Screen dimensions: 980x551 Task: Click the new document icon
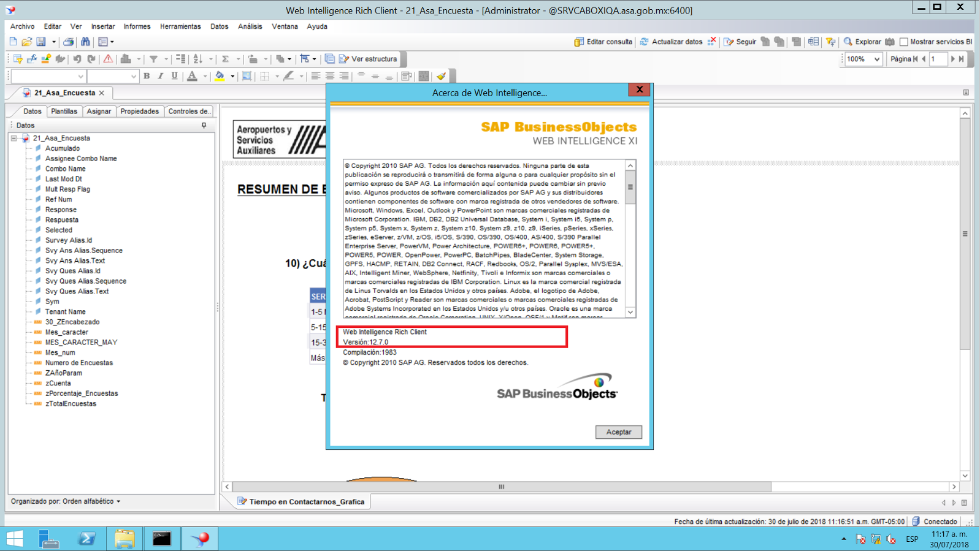pos(13,42)
